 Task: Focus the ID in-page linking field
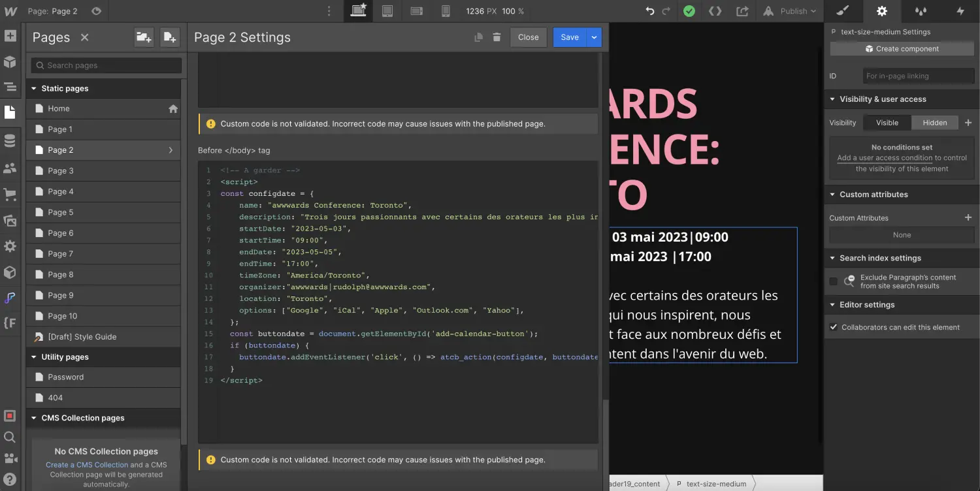pos(919,76)
